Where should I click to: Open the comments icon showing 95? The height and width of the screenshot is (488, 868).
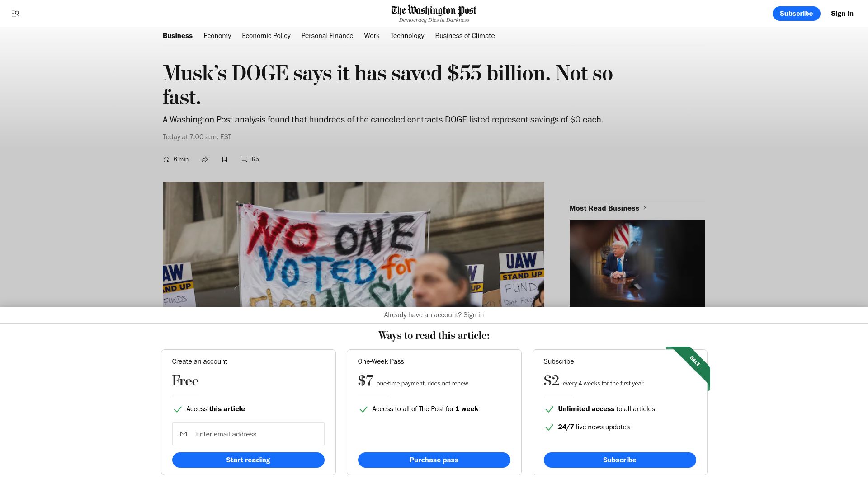tap(245, 160)
